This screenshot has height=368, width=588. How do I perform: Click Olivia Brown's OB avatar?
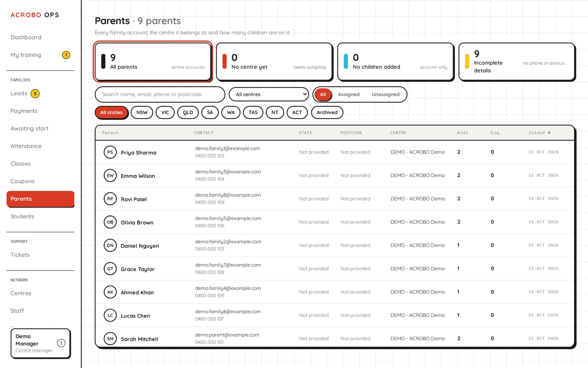click(110, 222)
